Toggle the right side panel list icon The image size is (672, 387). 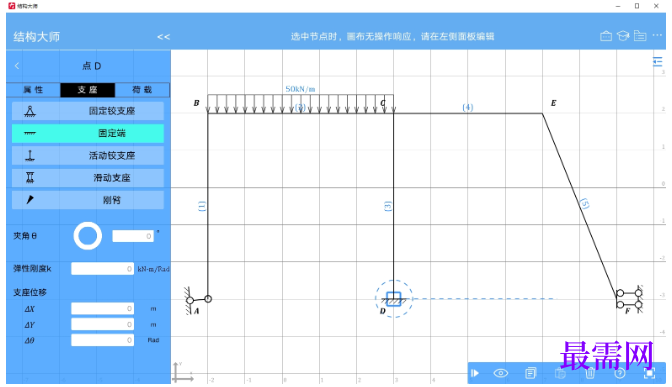[657, 62]
